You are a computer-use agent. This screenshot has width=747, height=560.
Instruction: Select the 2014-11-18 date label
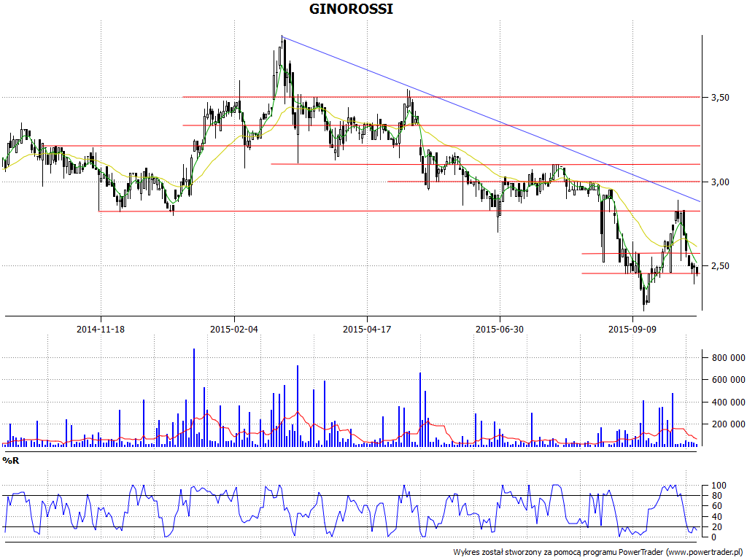click(x=101, y=329)
